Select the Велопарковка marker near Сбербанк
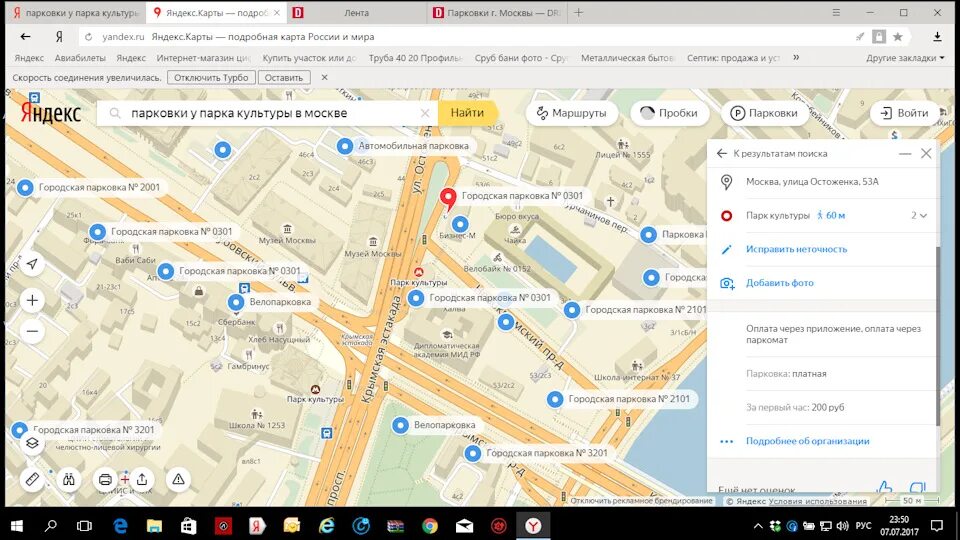The image size is (960, 540). point(236,302)
